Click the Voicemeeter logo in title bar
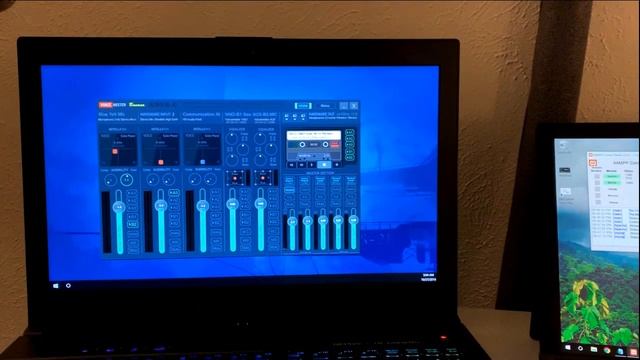Viewport: 640px width, 360px height. (x=112, y=105)
